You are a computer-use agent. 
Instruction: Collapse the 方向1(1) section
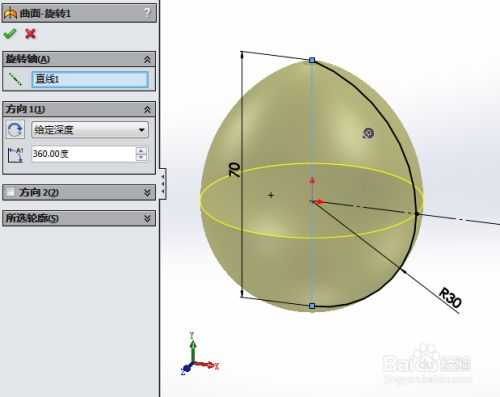click(x=147, y=110)
